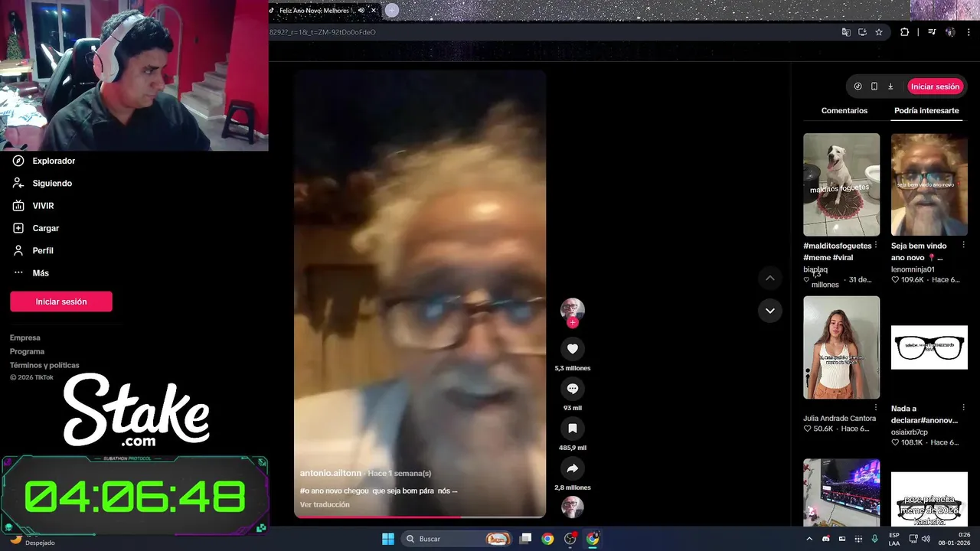Open the volume icon in system tray

[926, 539]
